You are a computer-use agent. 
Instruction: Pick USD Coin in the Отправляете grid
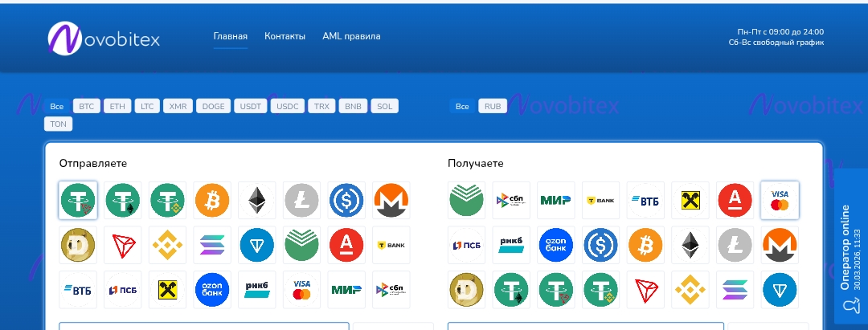[346, 200]
